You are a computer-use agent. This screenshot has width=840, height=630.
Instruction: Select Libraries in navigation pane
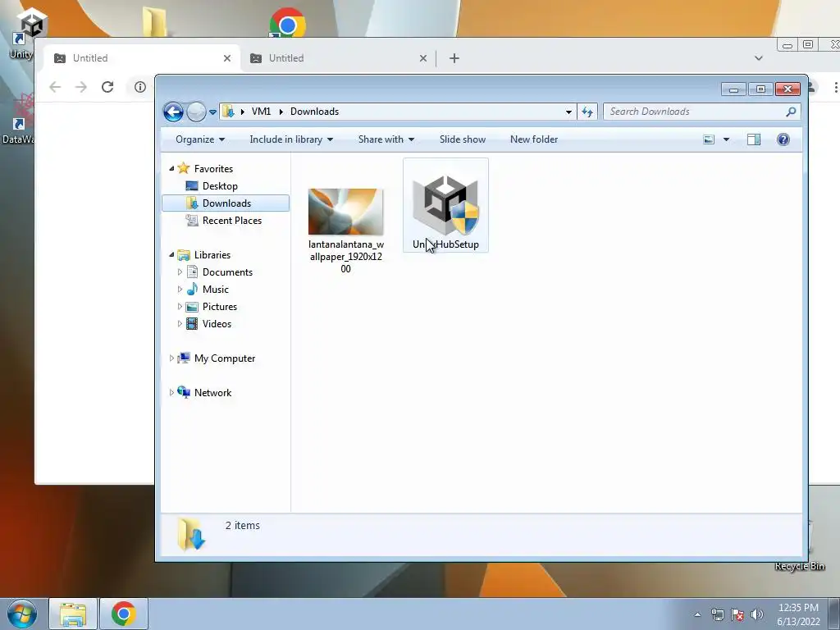[212, 255]
